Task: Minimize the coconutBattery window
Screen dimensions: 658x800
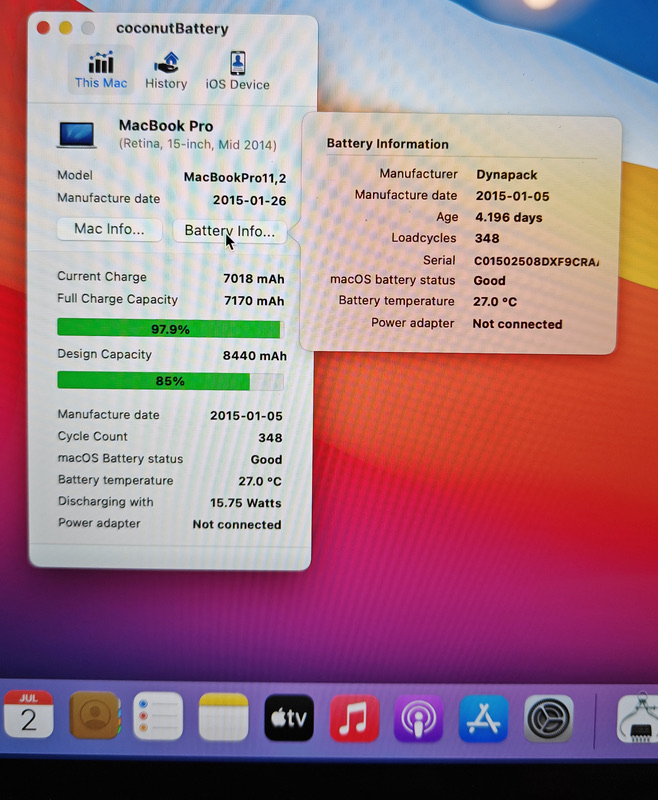Action: click(65, 28)
